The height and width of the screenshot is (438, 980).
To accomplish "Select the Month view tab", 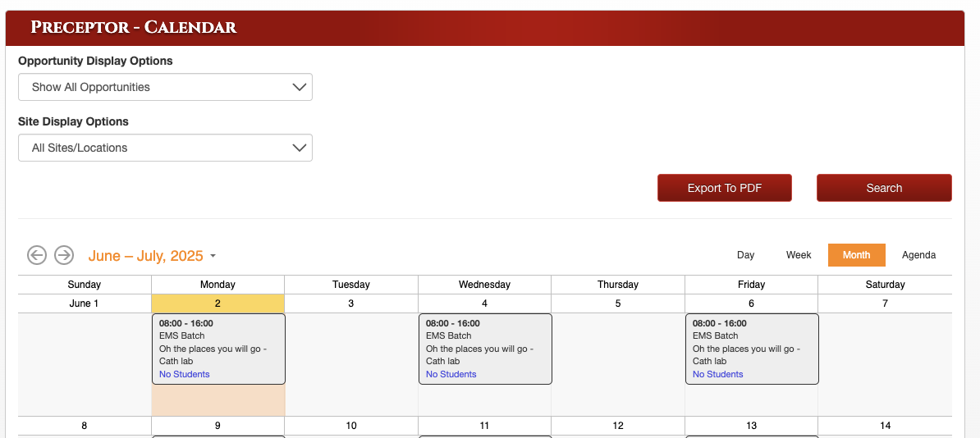I will [x=856, y=255].
